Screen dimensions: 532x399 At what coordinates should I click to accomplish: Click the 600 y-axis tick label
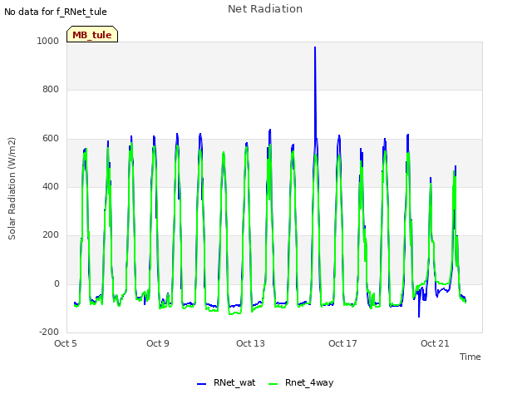[x=51, y=138]
